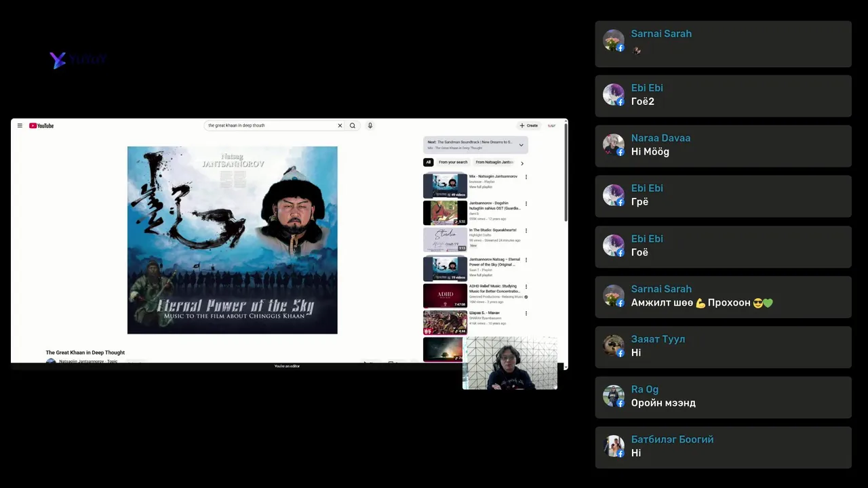Viewport: 868px width, 488px height.
Task: Open ADHD Relief Music thumbnail
Action: [445, 296]
